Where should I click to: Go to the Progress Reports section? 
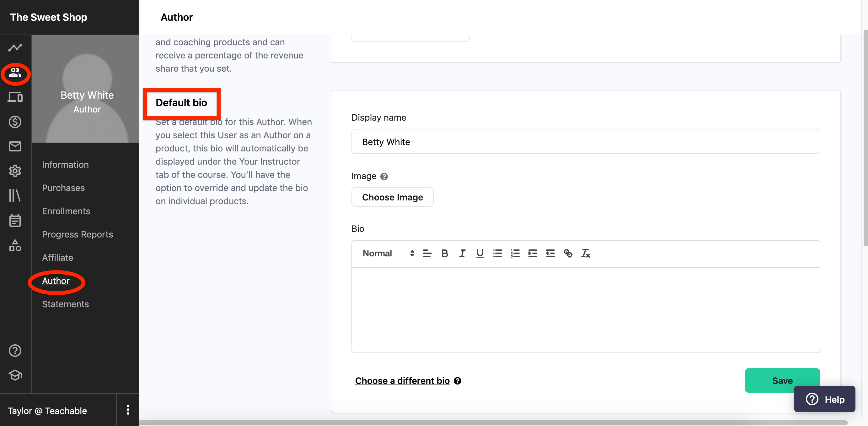pos(78,234)
